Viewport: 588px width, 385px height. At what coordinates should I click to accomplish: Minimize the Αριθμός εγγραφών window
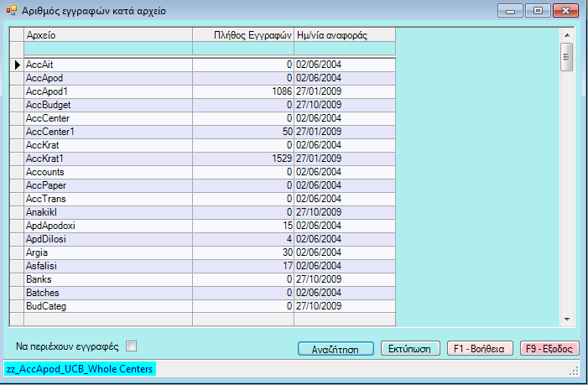tap(510, 11)
